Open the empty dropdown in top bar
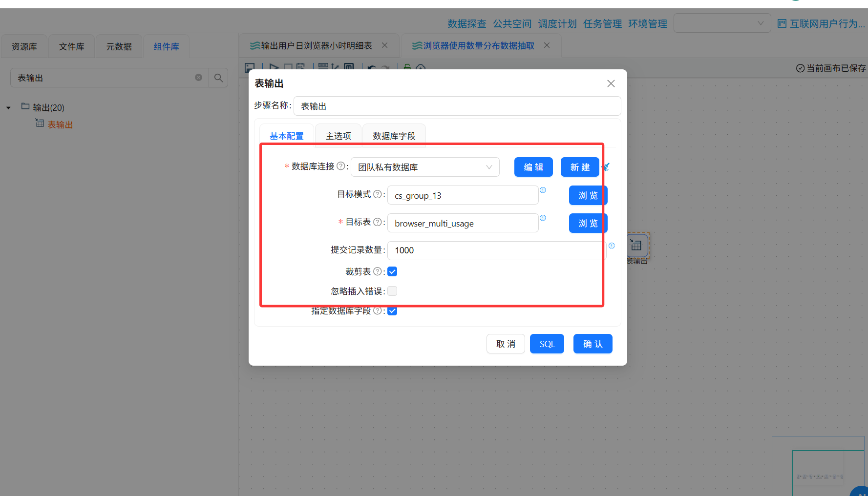The height and width of the screenshot is (496, 868). coord(722,23)
